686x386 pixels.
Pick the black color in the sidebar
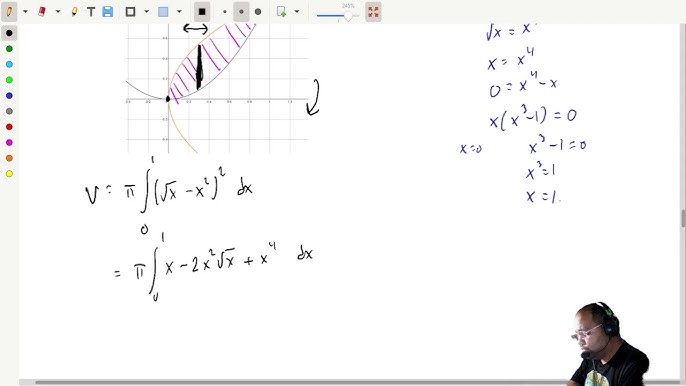[x=9, y=33]
